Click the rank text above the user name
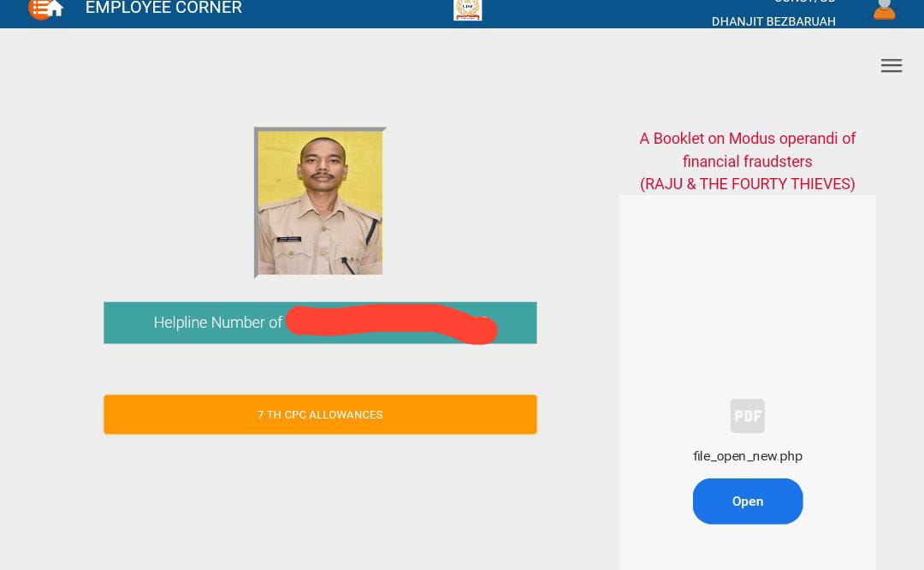The image size is (924, 570). coord(804,3)
